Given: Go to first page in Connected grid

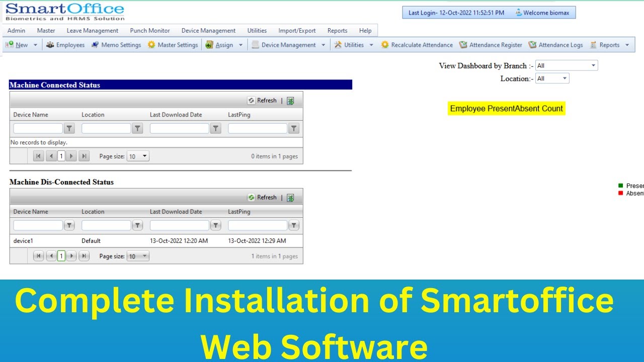Looking at the screenshot, I should pyautogui.click(x=38, y=156).
